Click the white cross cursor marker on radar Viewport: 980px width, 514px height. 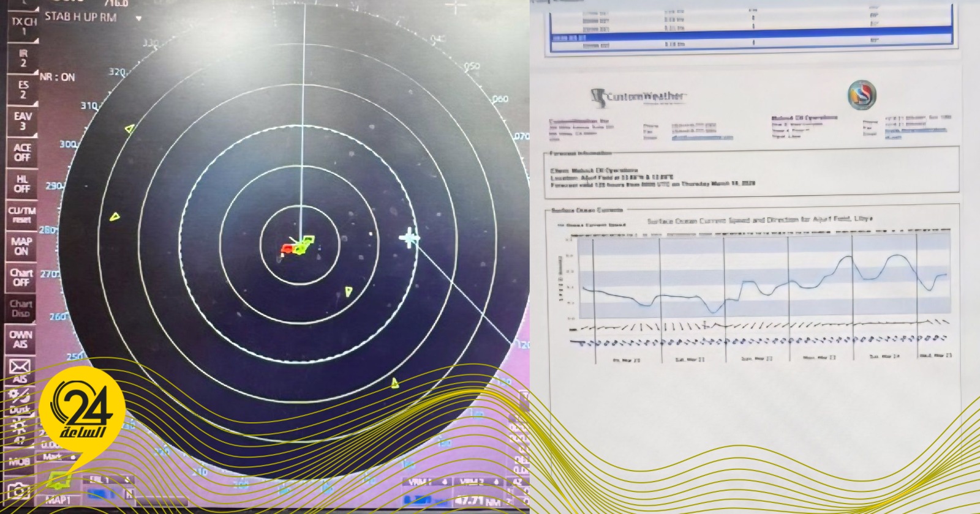pyautogui.click(x=409, y=237)
